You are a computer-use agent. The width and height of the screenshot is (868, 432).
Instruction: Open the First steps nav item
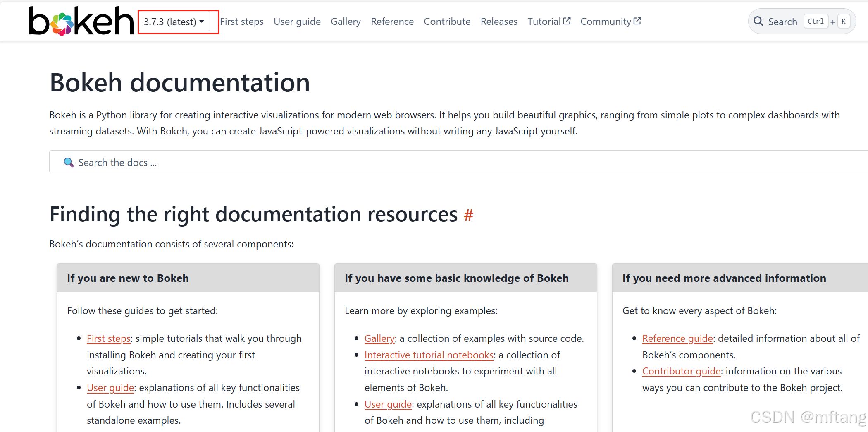pyautogui.click(x=242, y=22)
